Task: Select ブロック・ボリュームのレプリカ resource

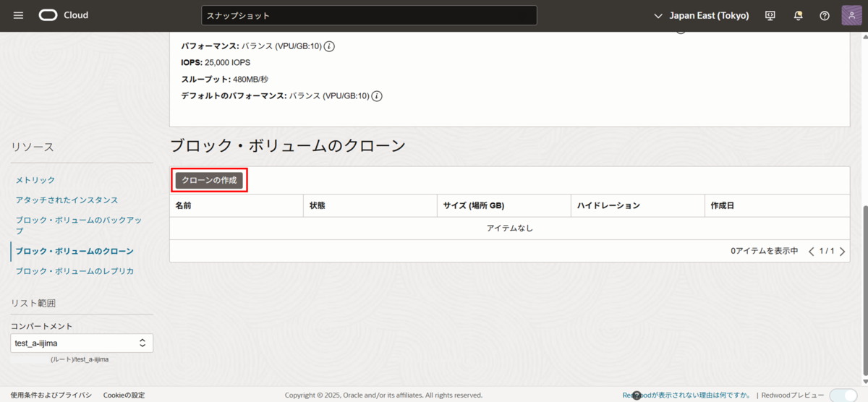Action: (x=75, y=271)
